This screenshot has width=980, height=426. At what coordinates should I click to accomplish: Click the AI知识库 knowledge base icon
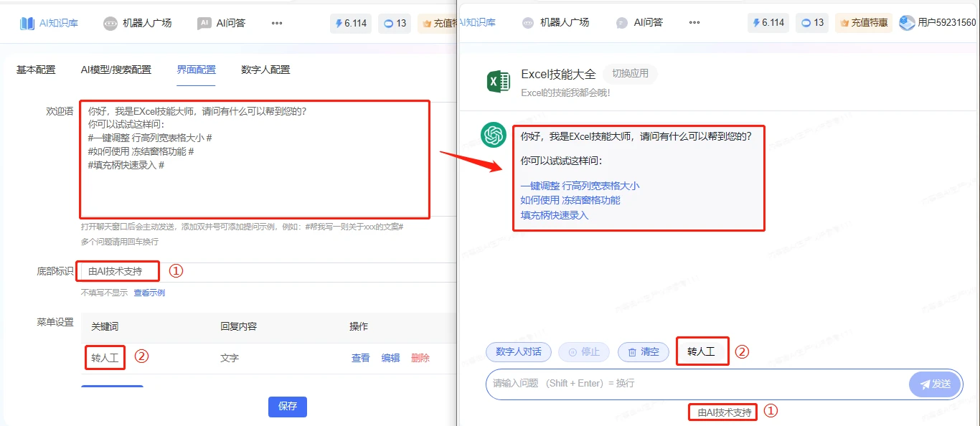[x=27, y=22]
